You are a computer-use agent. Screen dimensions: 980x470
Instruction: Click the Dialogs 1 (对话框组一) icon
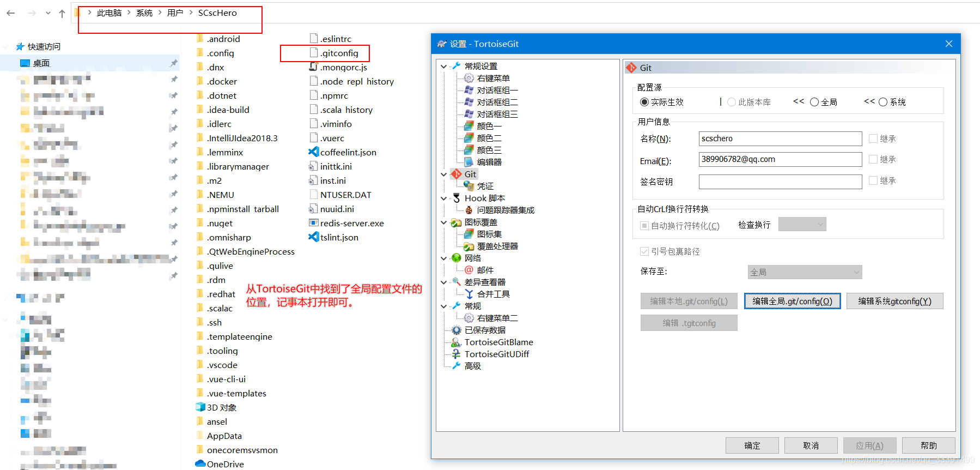tap(468, 90)
